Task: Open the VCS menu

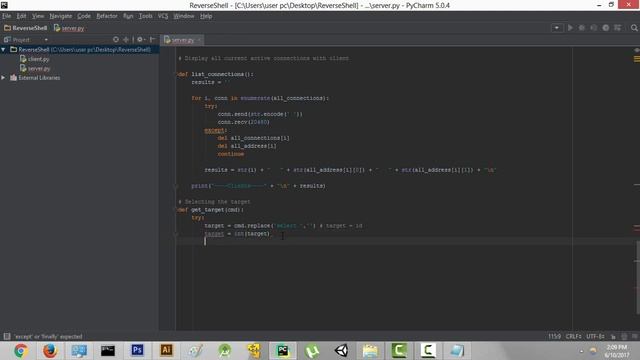Action: coord(163,16)
